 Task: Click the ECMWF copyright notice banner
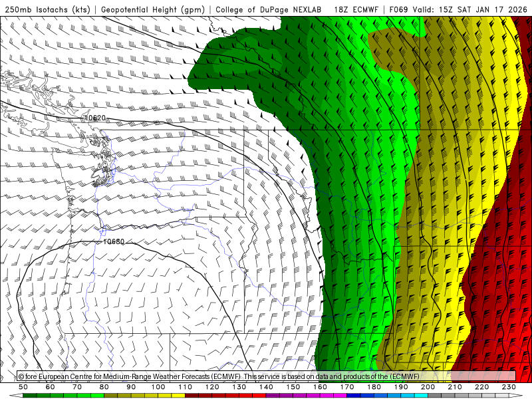point(267,376)
